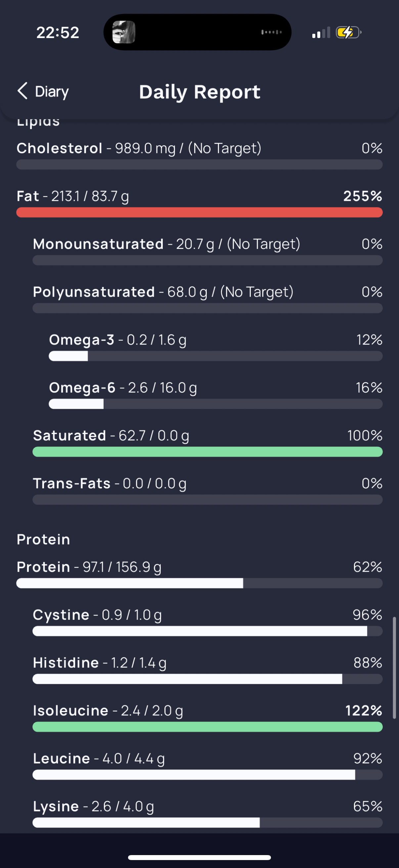The width and height of the screenshot is (399, 868).
Task: Tap the audio waveform indicator in Dynamic Island
Action: (271, 32)
